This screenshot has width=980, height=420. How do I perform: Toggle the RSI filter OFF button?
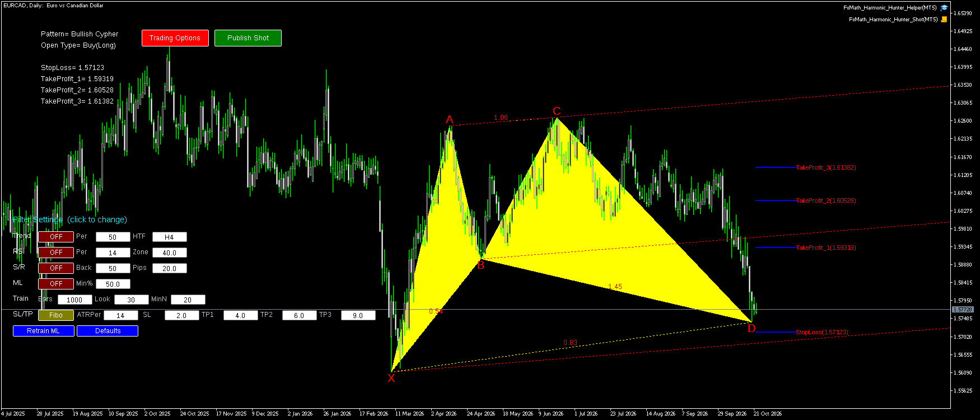point(56,253)
